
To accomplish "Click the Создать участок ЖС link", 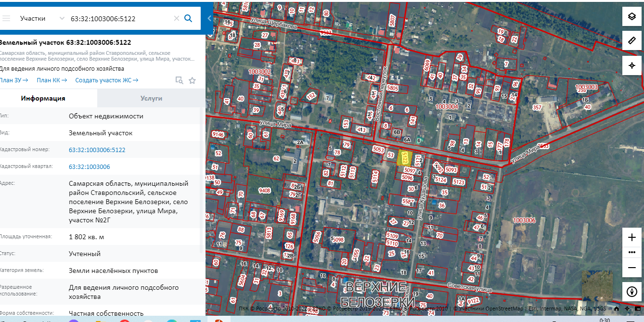I will click(106, 80).
